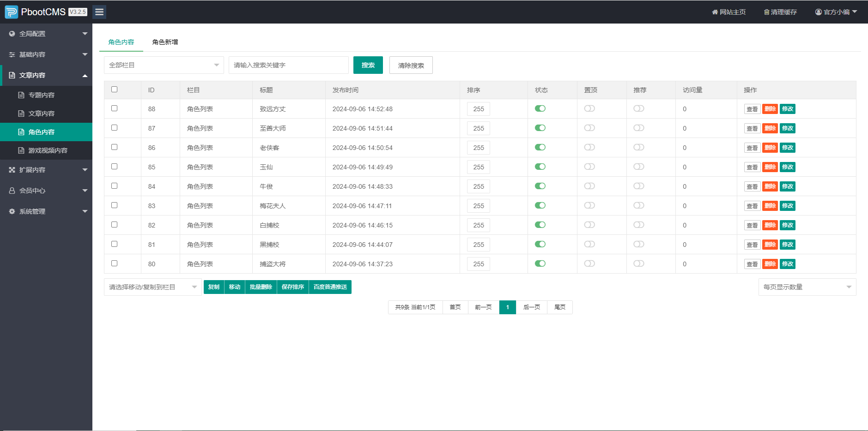Click the file icon beside 角色内容
The height and width of the screenshot is (431, 868).
pos(21,132)
